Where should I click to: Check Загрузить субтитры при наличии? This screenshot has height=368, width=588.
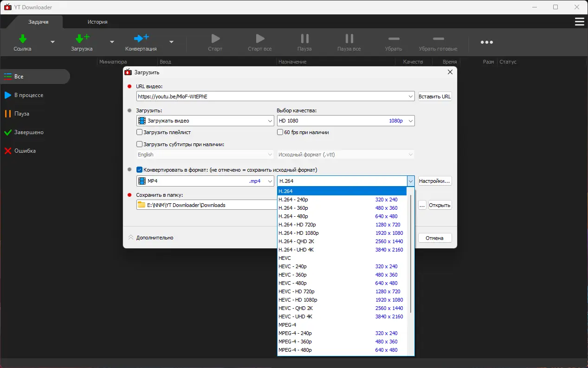click(x=139, y=144)
